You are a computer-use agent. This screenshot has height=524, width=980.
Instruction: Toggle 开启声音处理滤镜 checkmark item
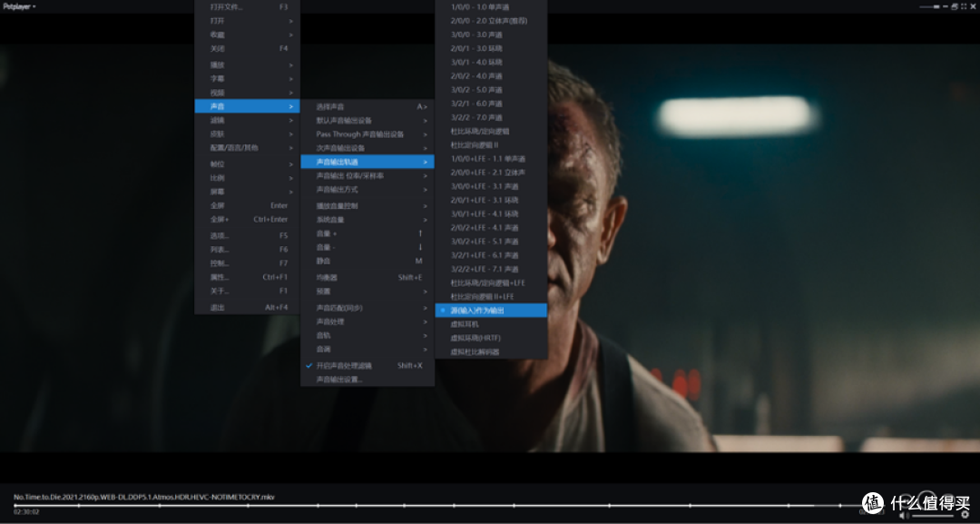(x=367, y=365)
